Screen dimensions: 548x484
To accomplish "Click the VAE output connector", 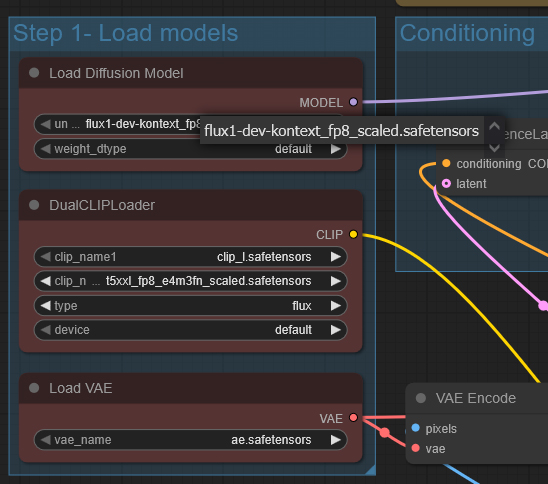I will tap(353, 418).
